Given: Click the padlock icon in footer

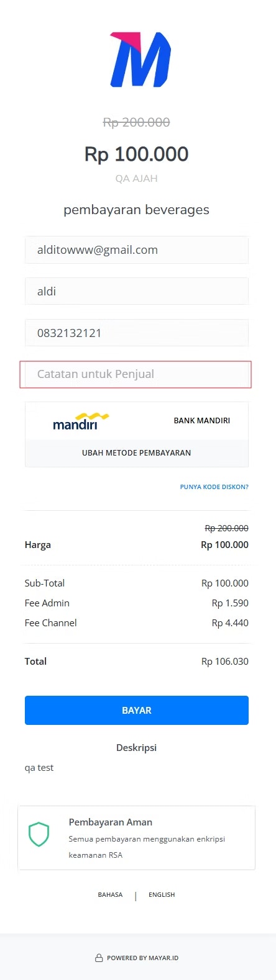Looking at the screenshot, I should click(99, 958).
